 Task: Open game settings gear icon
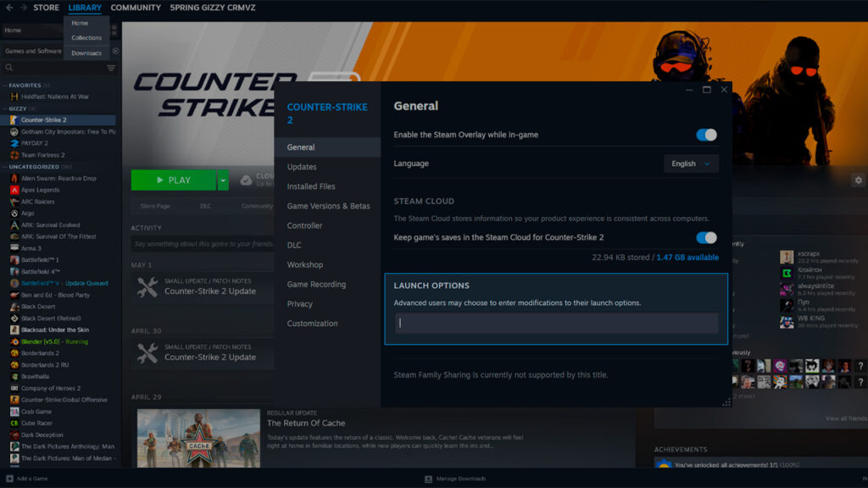click(x=858, y=180)
